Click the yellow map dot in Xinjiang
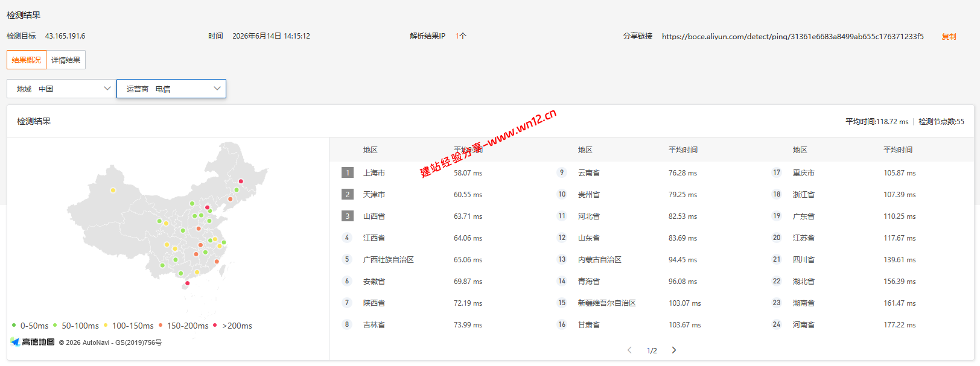 tap(113, 191)
